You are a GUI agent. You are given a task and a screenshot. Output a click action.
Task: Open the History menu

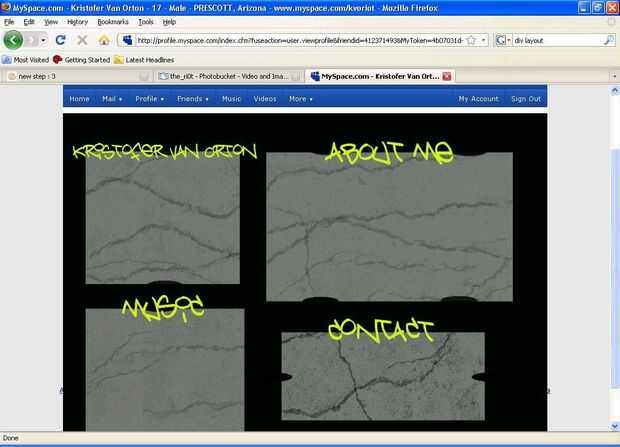[77, 22]
